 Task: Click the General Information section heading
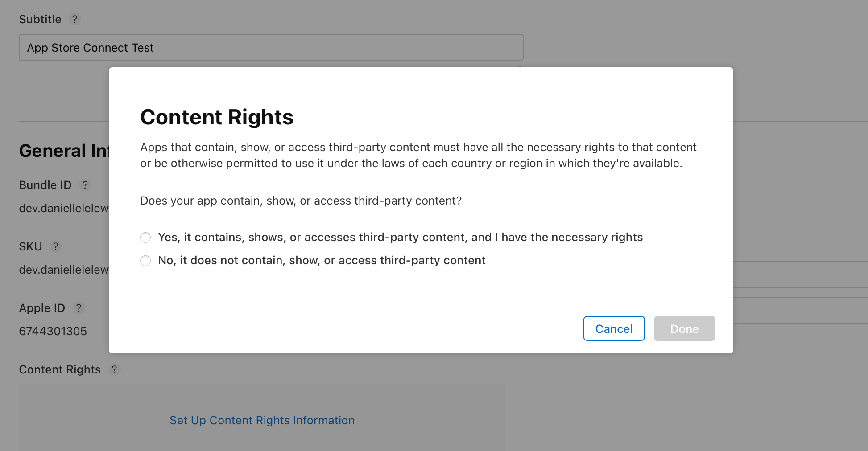point(63,151)
